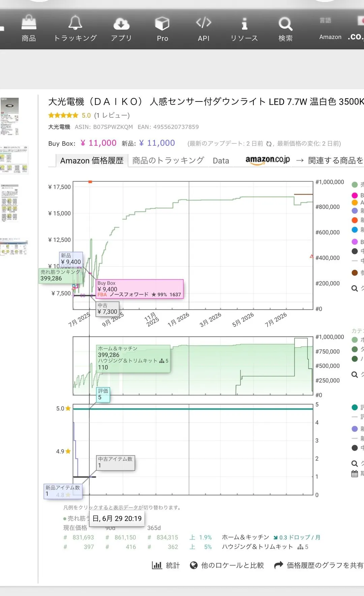The height and width of the screenshot is (596, 364).
Task: Click the magnifier icon under the price chart legend
Action: tap(355, 289)
